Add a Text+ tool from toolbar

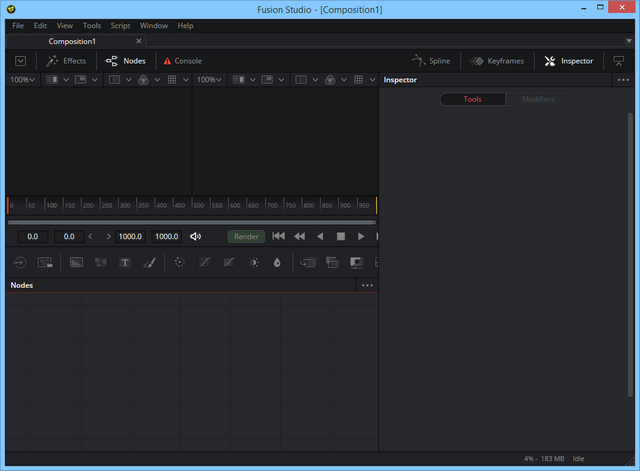(125, 262)
